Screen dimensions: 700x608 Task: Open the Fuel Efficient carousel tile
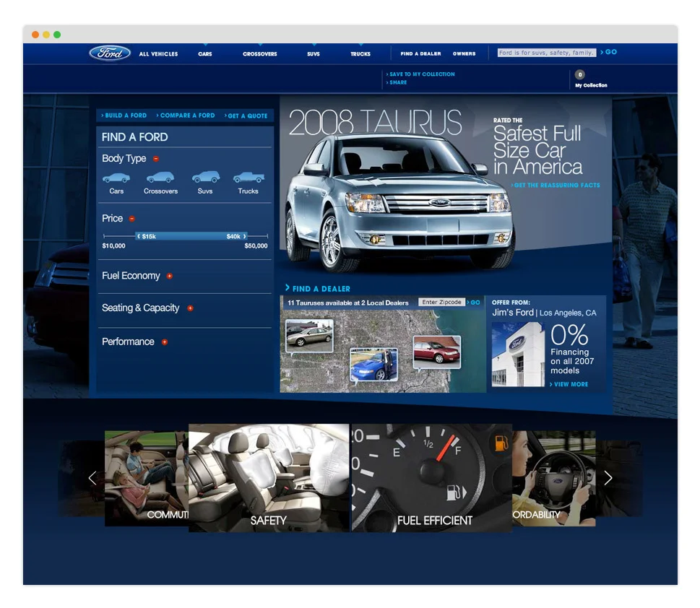(x=432, y=477)
